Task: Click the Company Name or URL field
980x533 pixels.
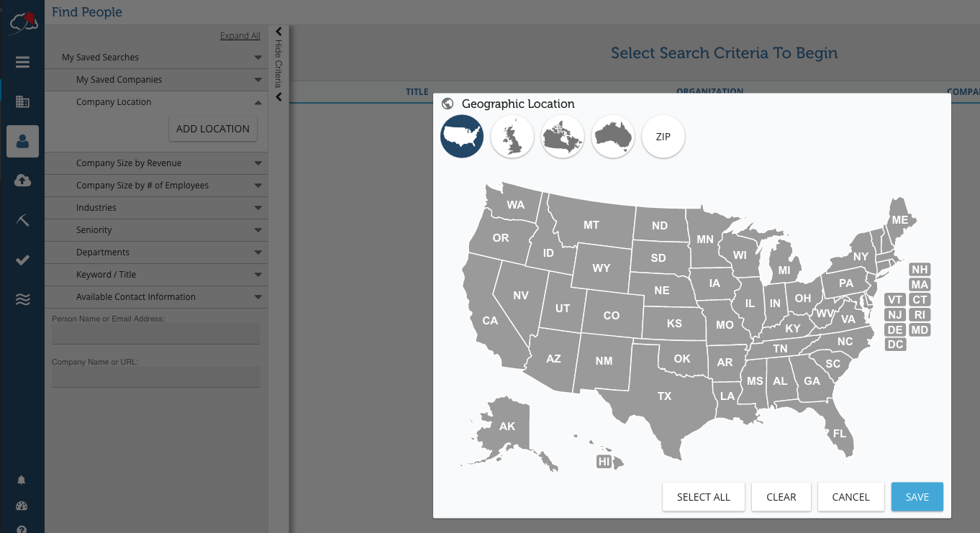Action: 155,377
